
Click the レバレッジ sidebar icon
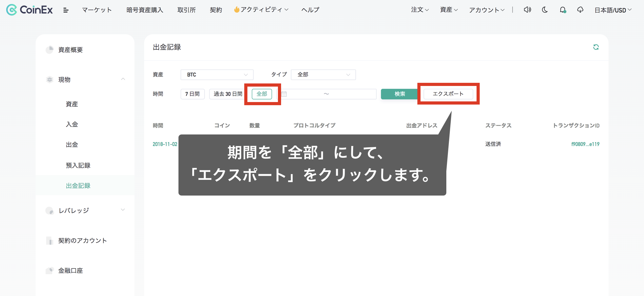click(49, 210)
